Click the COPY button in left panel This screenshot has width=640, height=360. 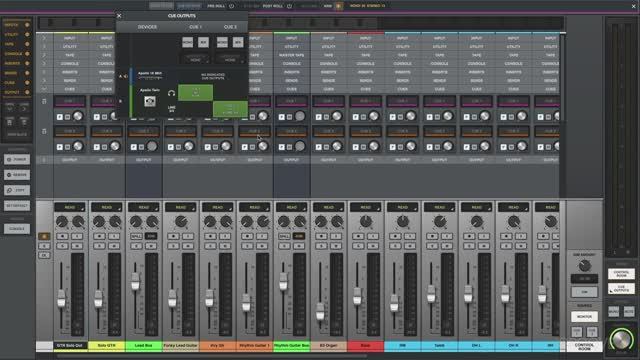click(x=17, y=190)
